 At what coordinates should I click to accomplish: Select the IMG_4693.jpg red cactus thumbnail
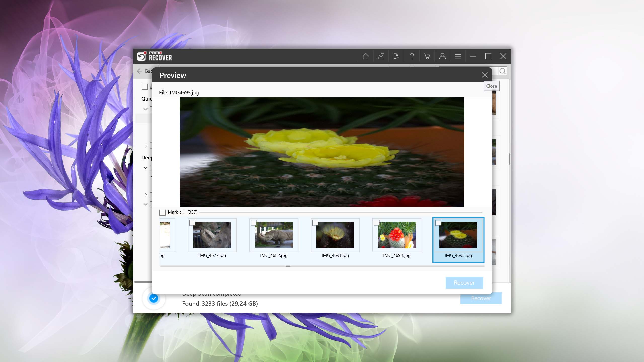(397, 235)
